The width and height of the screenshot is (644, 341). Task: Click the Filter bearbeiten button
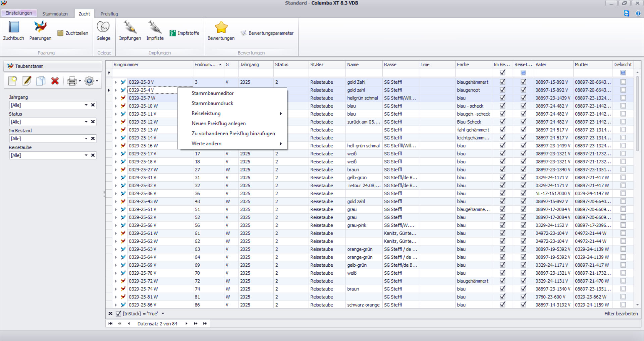[621, 314]
